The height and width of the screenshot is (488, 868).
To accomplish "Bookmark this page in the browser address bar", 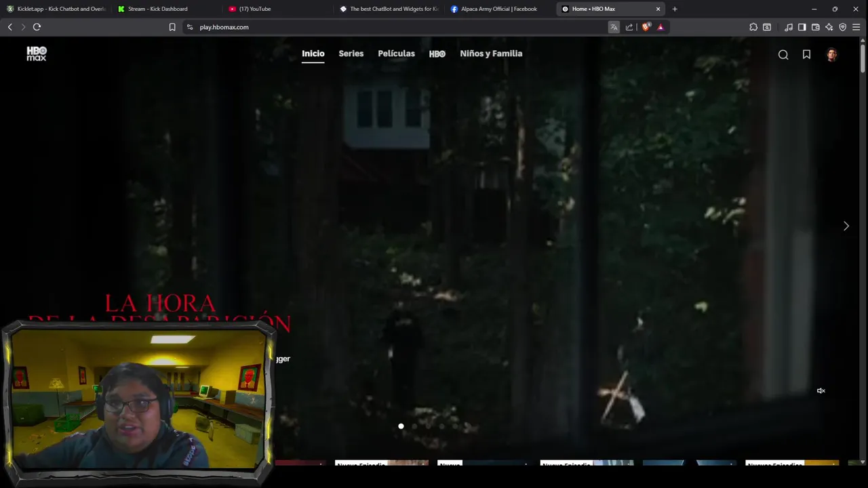I will click(172, 27).
